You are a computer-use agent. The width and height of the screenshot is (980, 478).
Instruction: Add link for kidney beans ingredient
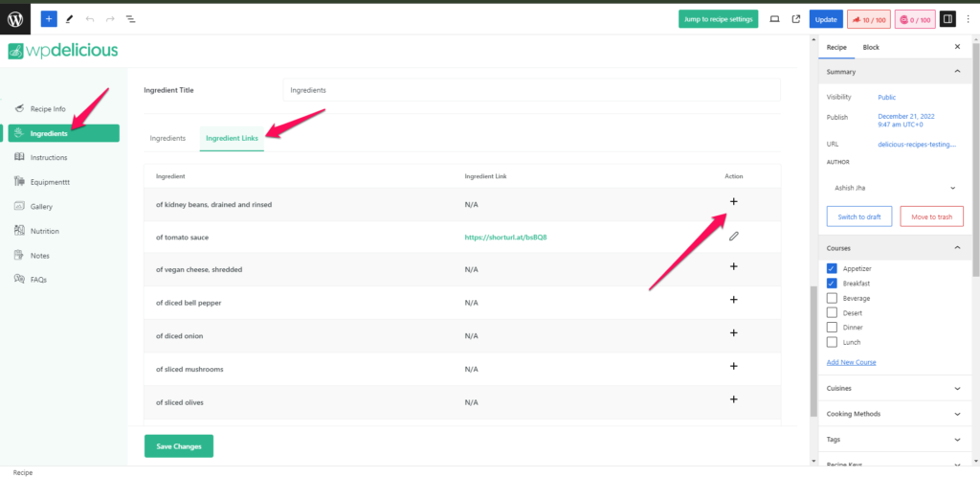pos(734,201)
